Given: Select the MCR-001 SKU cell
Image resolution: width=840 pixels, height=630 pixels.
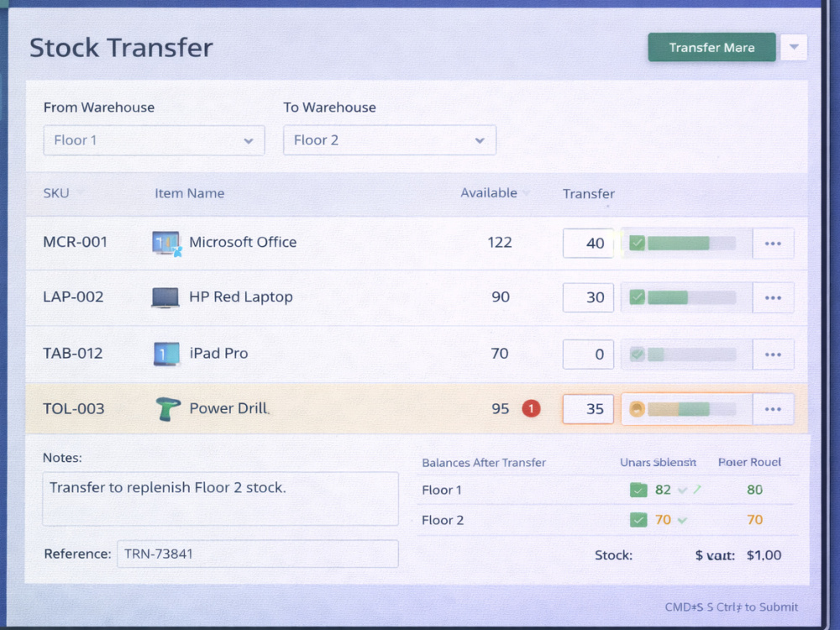Looking at the screenshot, I should [x=75, y=242].
